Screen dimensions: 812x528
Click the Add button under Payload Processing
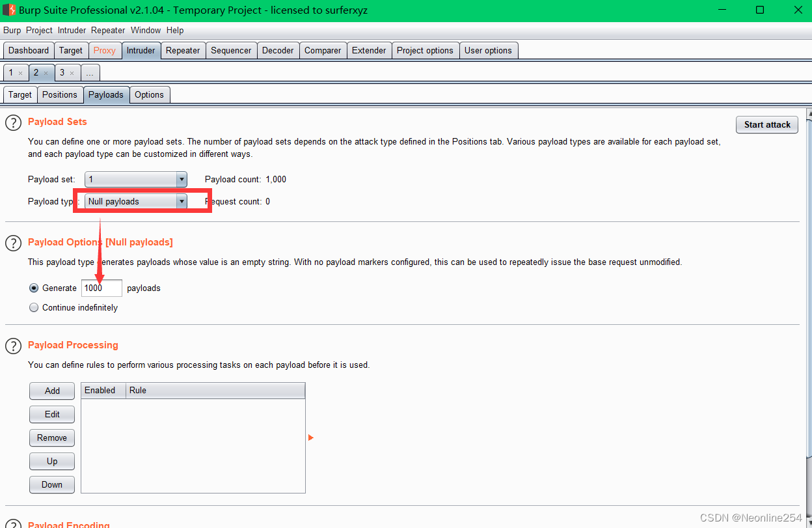pyautogui.click(x=51, y=391)
